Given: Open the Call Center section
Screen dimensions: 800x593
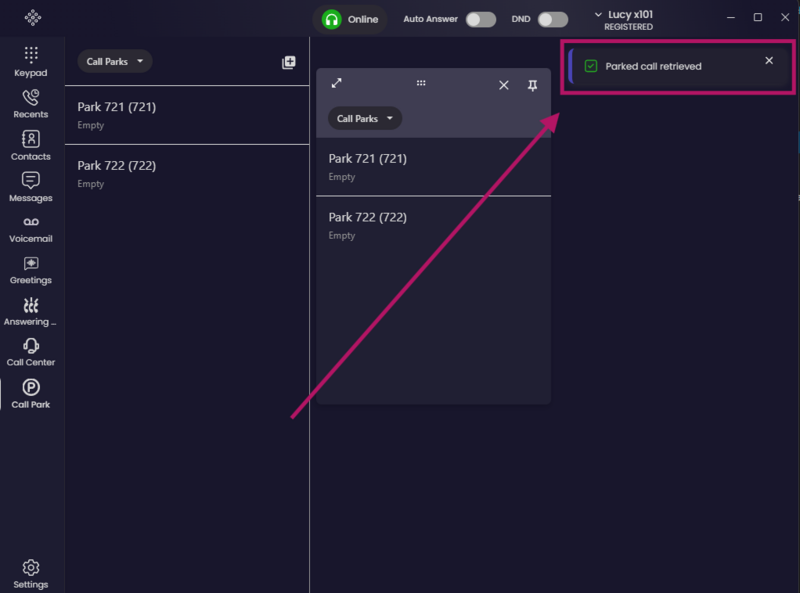Looking at the screenshot, I should click(31, 353).
